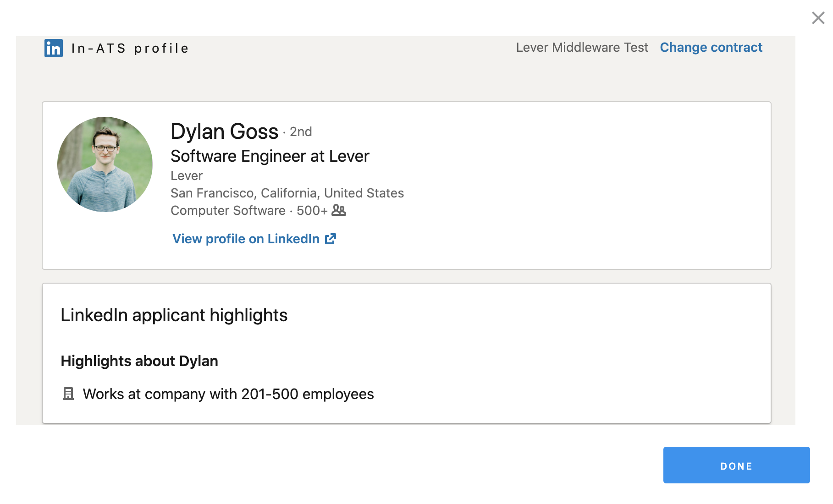
Task: Close the dialog with the X icon
Action: 818,18
